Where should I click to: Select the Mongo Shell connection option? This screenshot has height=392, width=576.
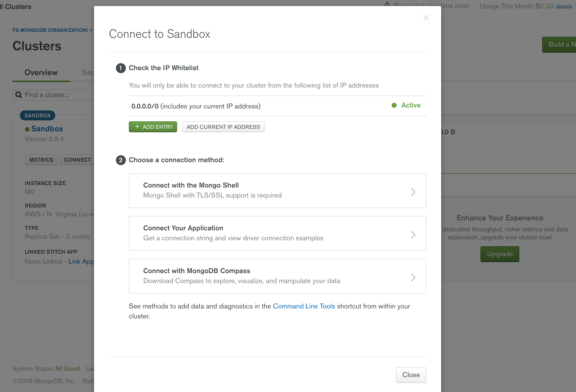(x=277, y=190)
